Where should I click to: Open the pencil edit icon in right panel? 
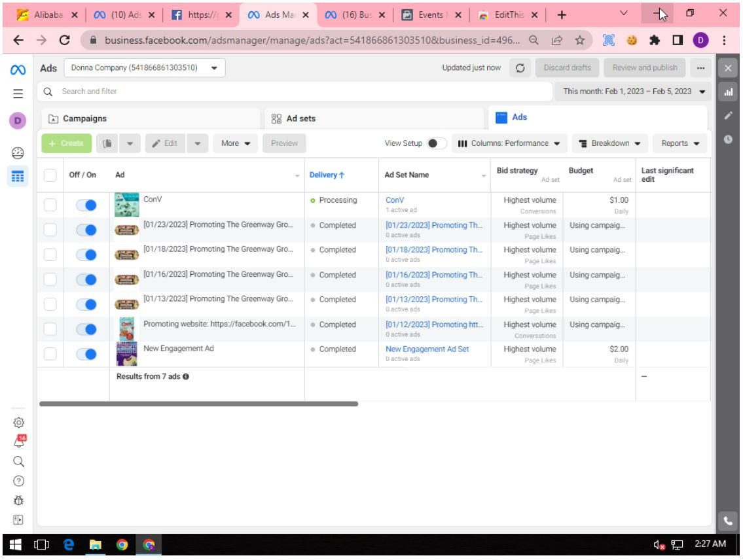pos(728,116)
